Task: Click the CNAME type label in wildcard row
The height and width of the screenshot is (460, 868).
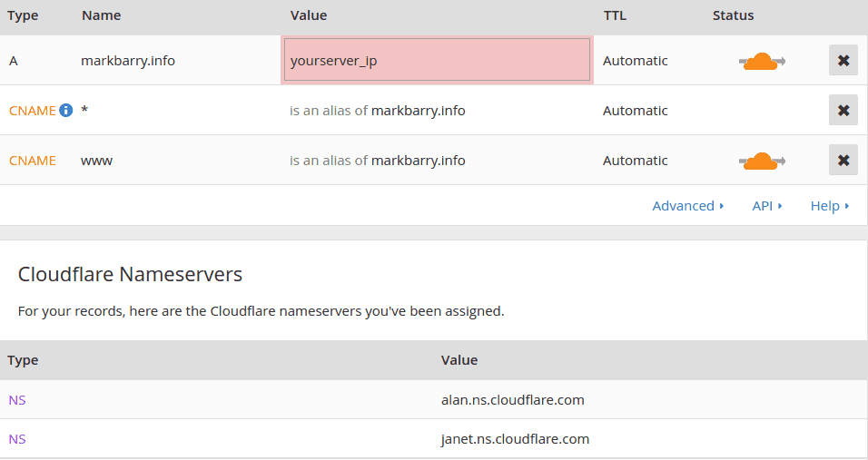Action: 32,111
